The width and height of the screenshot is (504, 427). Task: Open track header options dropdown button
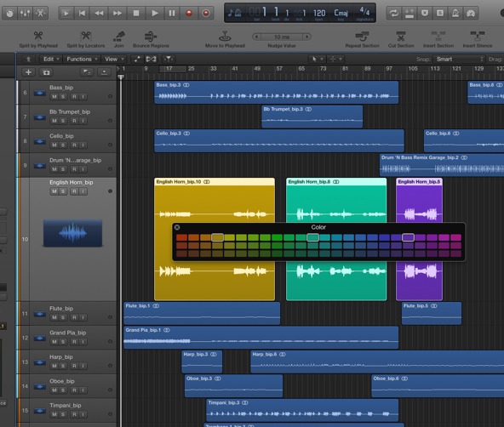click(104, 72)
